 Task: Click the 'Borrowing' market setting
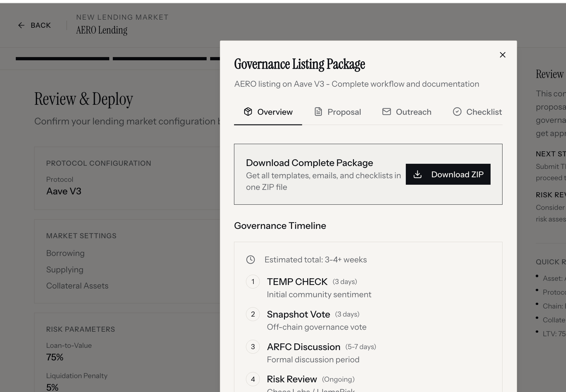tap(65, 253)
